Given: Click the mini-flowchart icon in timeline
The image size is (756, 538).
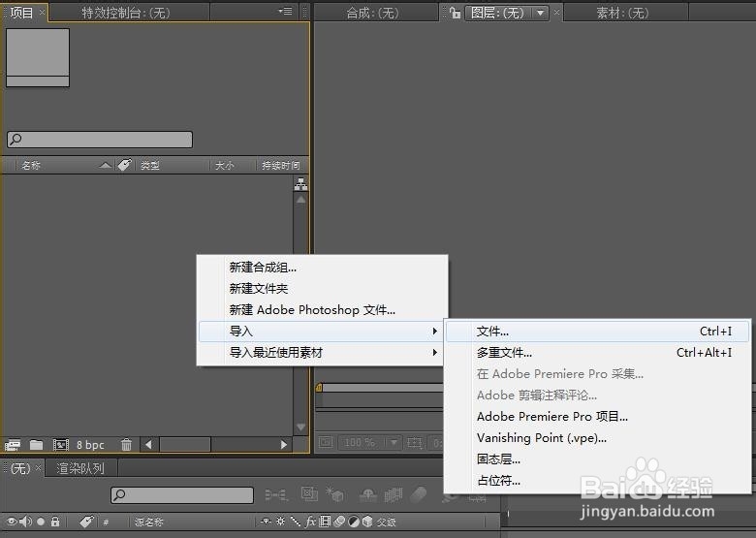Looking at the screenshot, I should [x=276, y=494].
